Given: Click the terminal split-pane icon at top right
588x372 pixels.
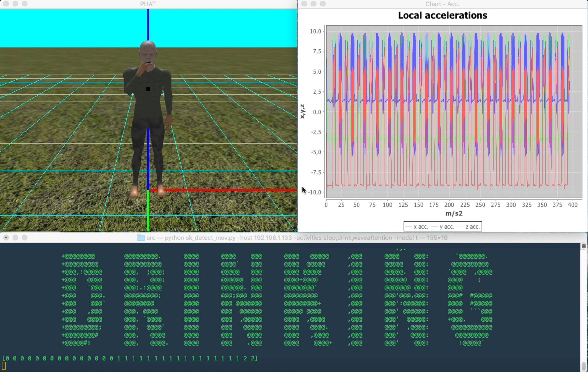Looking at the screenshot, I should pos(584,246).
